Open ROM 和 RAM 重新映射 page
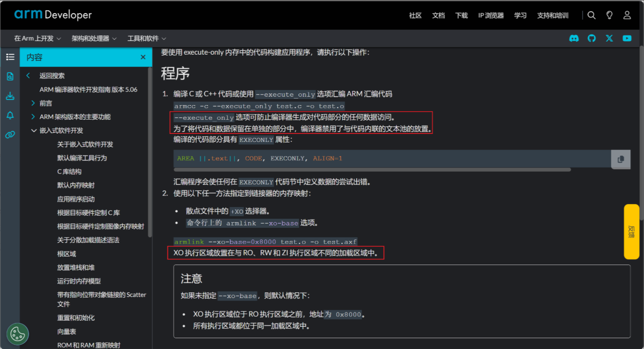 tap(89, 345)
